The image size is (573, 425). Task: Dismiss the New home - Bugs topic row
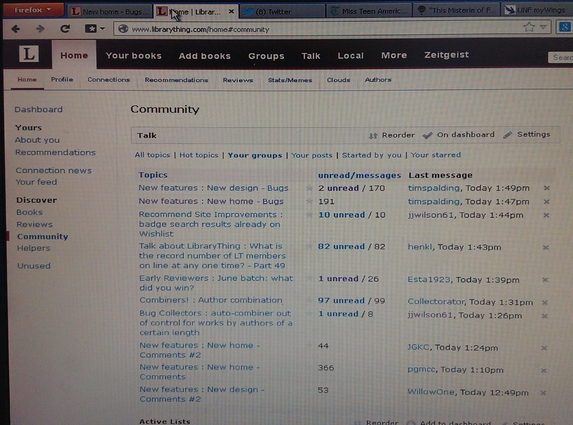click(x=546, y=201)
